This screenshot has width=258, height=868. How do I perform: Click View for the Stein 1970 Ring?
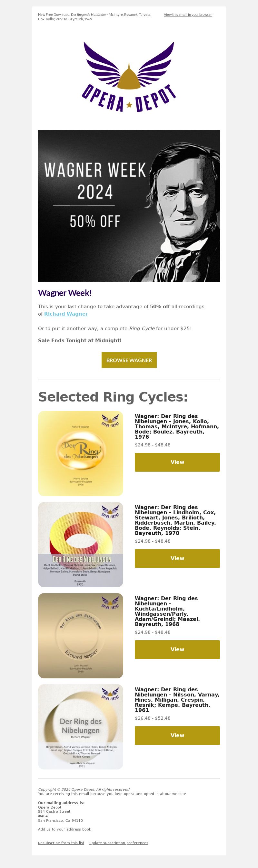[177, 558]
